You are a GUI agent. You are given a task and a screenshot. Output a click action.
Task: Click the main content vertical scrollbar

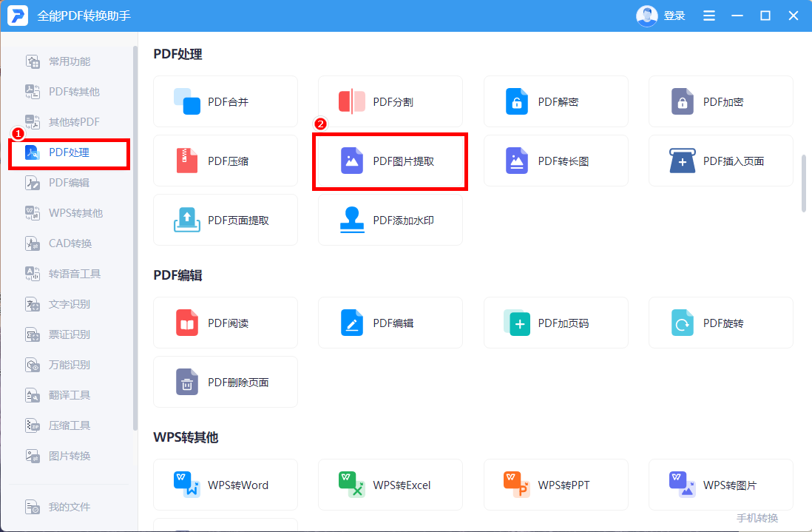[x=804, y=183]
